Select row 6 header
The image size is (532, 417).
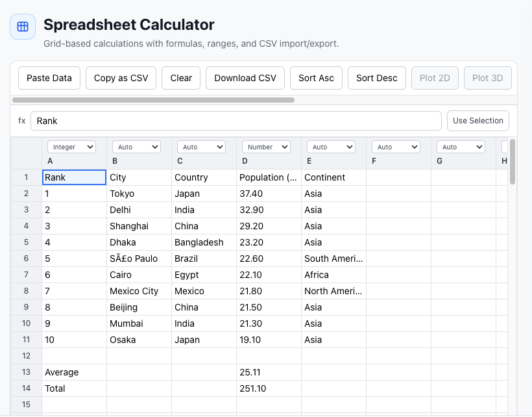27,259
